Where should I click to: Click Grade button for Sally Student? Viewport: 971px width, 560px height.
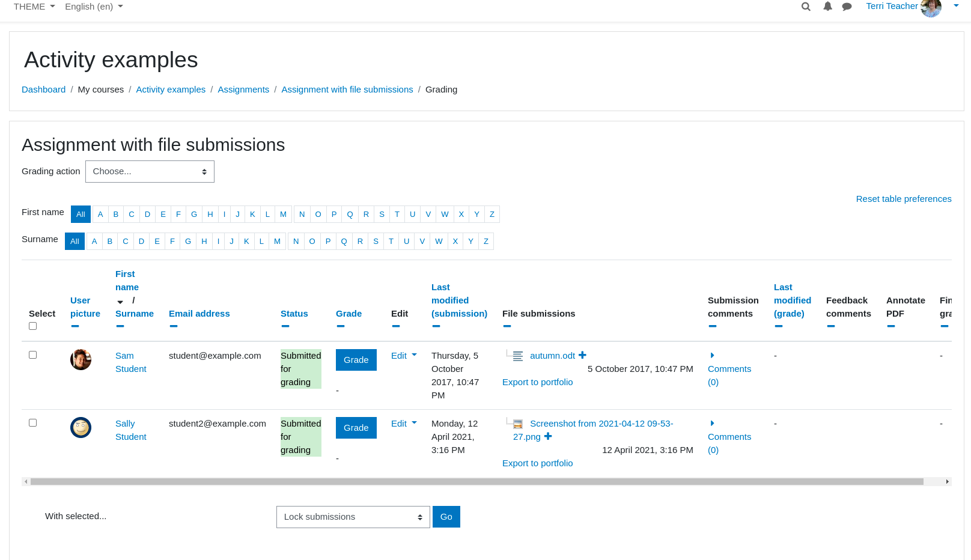[x=356, y=428]
